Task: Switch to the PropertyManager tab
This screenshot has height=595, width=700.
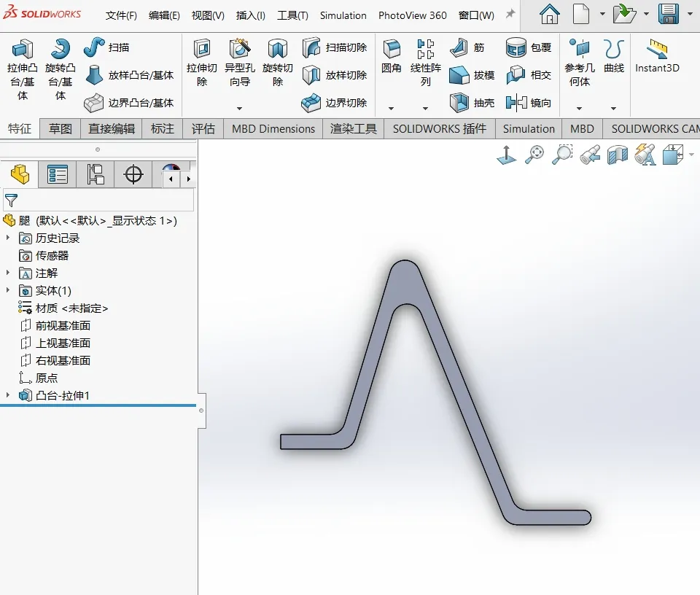Action: [x=57, y=174]
